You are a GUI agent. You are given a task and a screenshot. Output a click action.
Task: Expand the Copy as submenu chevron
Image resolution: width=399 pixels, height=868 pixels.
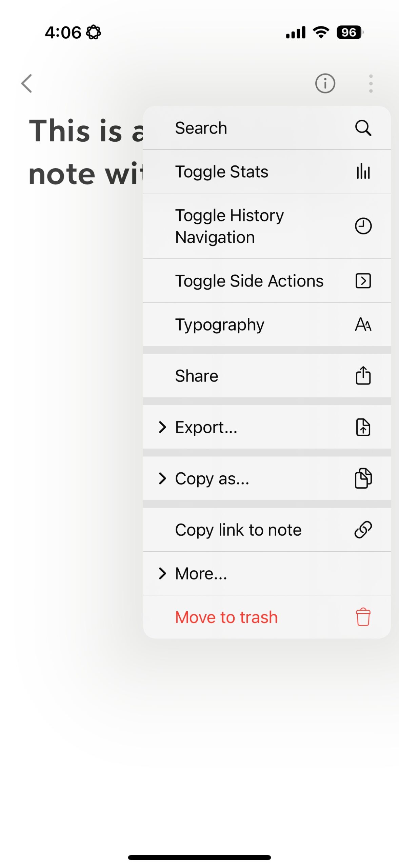coord(162,478)
